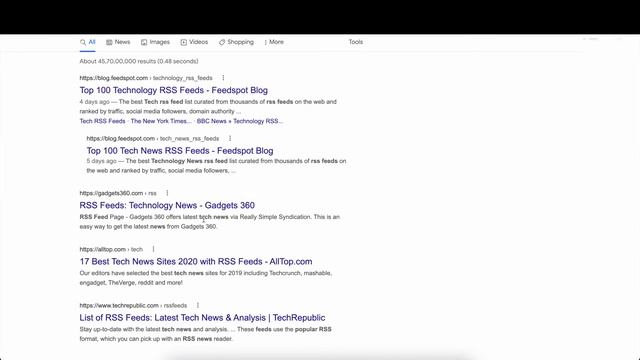The height and width of the screenshot is (360, 640).
Task: Open three-dot menu for gadgets360.com result
Action: click(x=167, y=193)
